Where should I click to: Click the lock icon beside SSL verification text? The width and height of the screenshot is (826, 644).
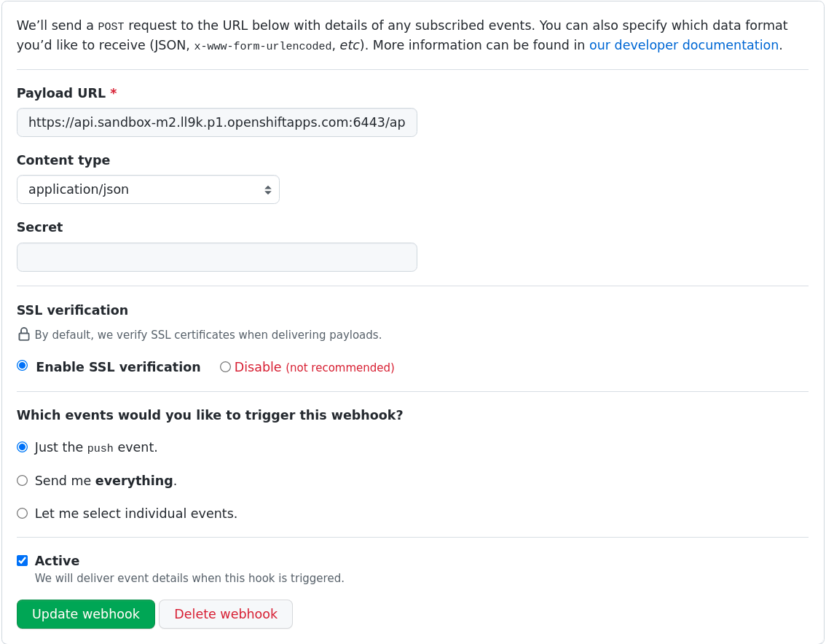(x=23, y=333)
